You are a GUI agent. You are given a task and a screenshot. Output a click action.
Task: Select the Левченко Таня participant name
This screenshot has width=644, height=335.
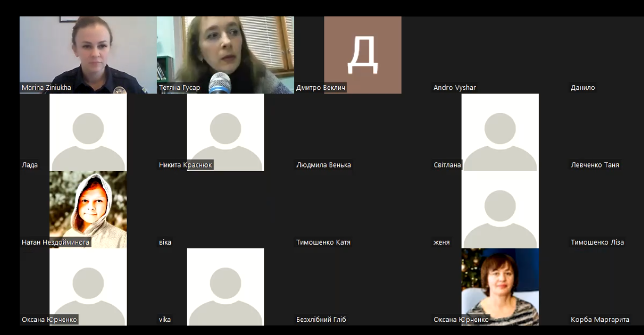coord(595,165)
